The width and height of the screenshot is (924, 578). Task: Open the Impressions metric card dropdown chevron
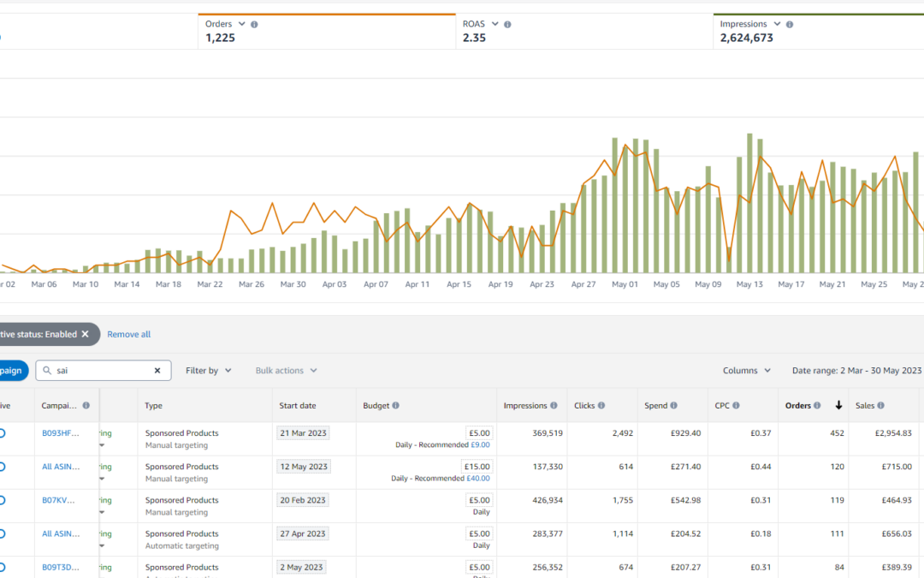[777, 25]
